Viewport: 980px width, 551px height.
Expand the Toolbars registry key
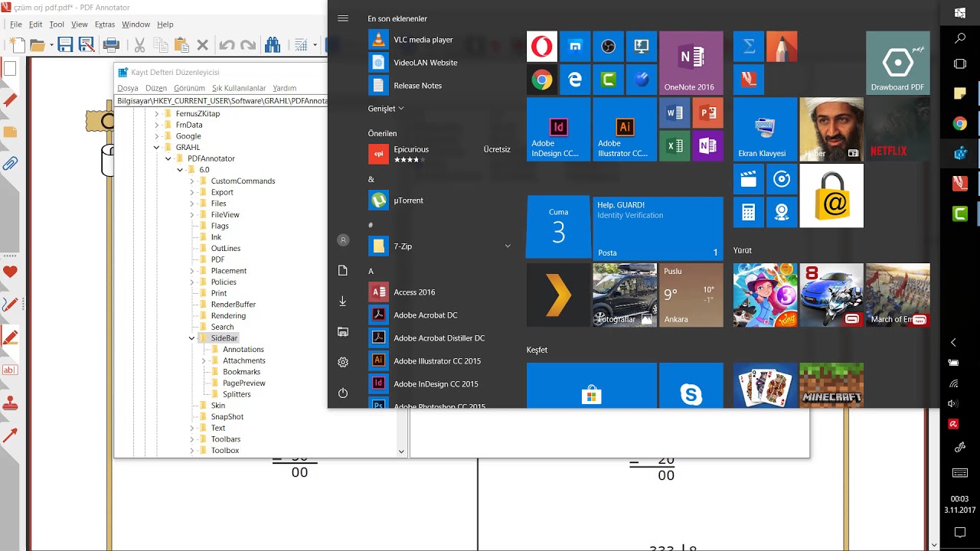192,439
